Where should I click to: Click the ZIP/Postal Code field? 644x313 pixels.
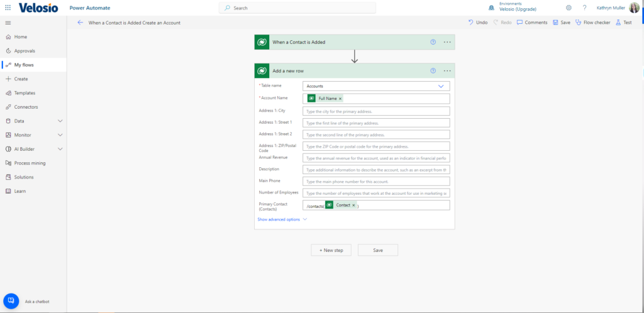(376, 146)
